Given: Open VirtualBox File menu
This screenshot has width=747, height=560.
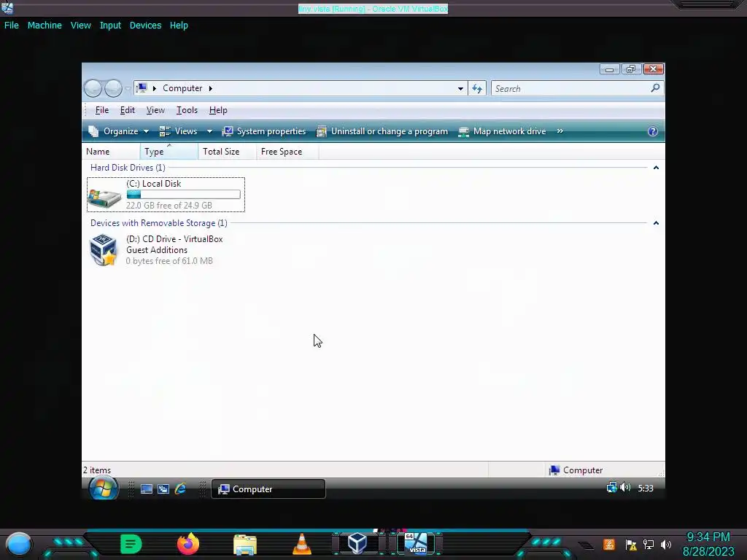Looking at the screenshot, I should pos(12,26).
